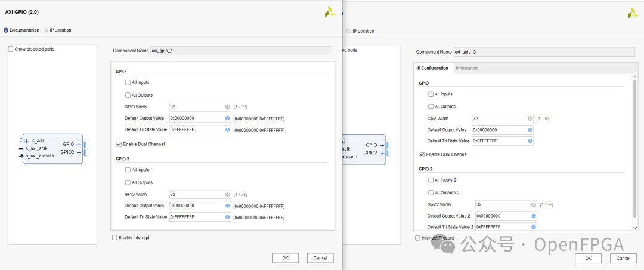Check All Outputs under GPIO in axi_gpio_3
Screen dimensions: 644x270
tap(431, 107)
